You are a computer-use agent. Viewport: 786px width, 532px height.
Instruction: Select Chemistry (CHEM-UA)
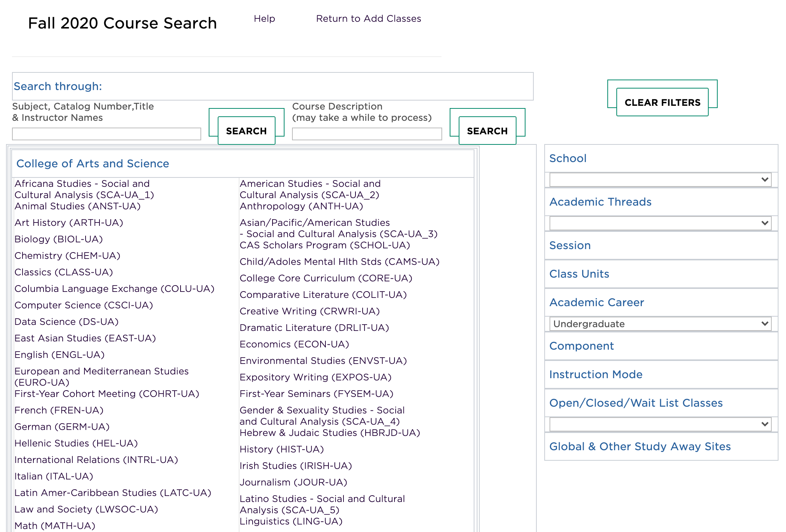coord(68,256)
